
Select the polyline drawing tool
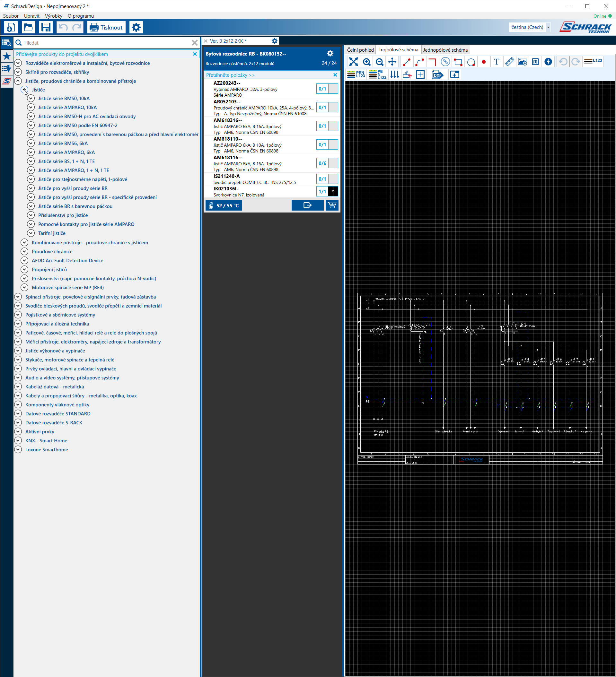419,62
